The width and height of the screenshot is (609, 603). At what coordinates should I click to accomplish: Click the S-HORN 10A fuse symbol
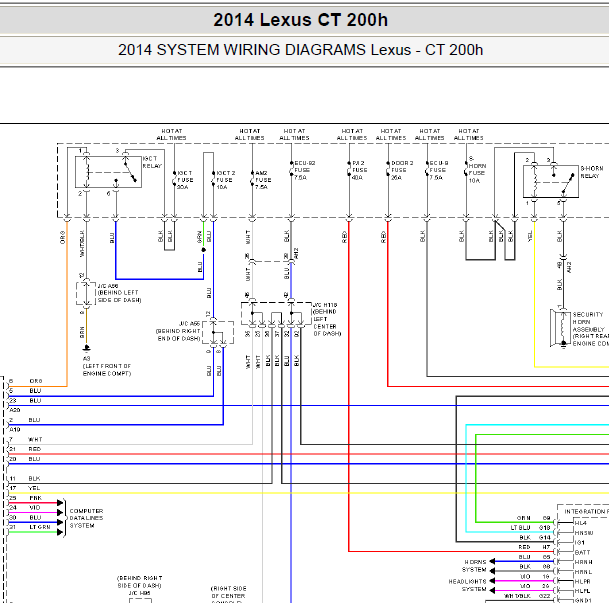pyautogui.click(x=466, y=169)
